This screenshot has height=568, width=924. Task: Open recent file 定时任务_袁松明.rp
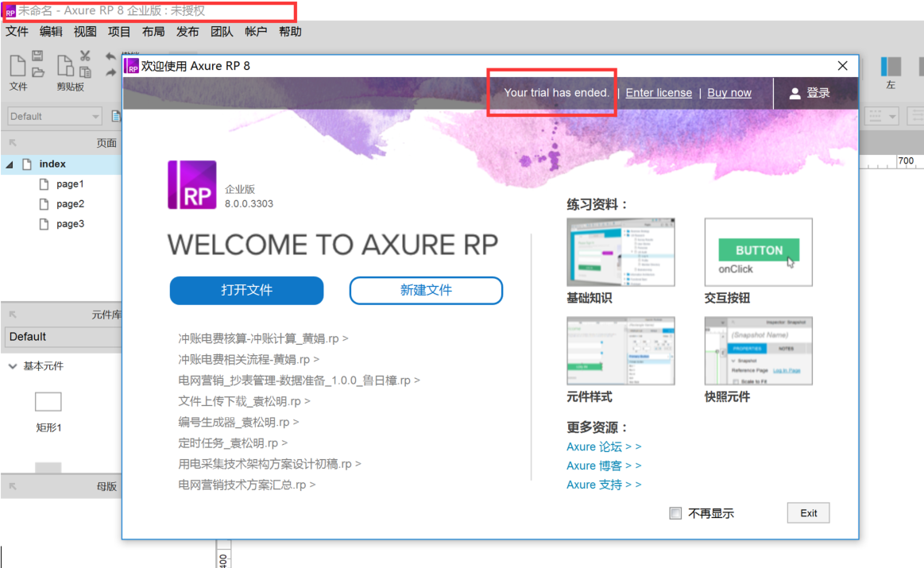pyautogui.click(x=232, y=443)
